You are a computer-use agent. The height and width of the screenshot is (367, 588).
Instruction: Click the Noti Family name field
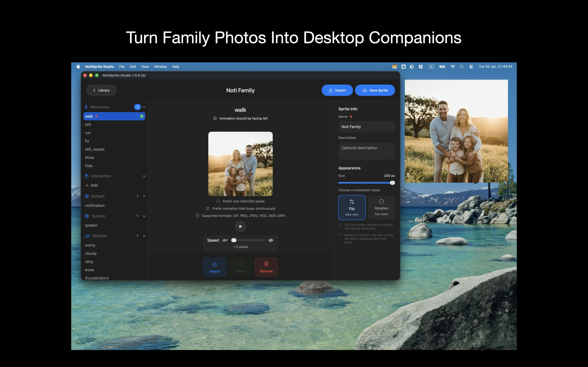[x=366, y=126]
